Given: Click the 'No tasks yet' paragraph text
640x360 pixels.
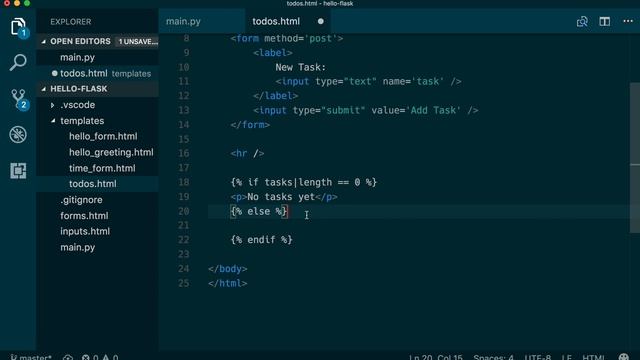Looking at the screenshot, I should click(x=281, y=197).
